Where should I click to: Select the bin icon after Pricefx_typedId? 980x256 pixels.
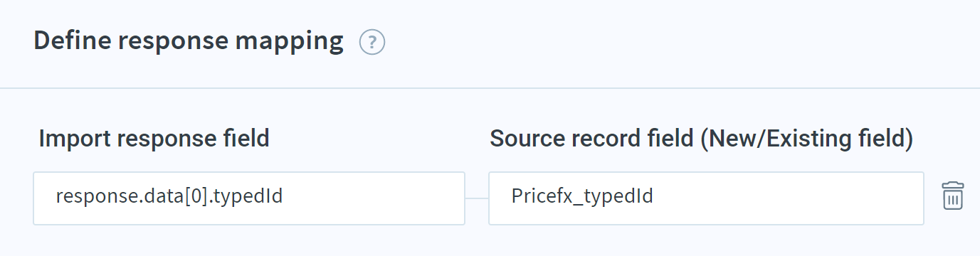pyautogui.click(x=952, y=195)
